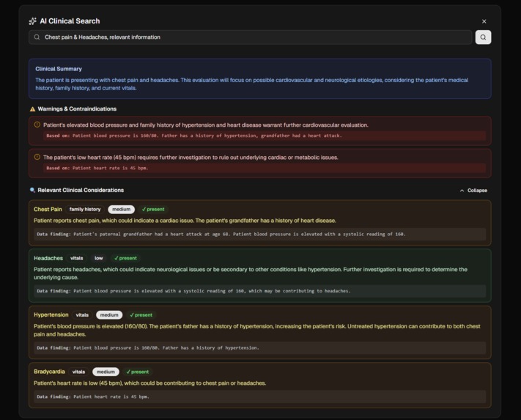Click the alert icon on low heart rate warning
This screenshot has width=521, height=420.
(37, 157)
